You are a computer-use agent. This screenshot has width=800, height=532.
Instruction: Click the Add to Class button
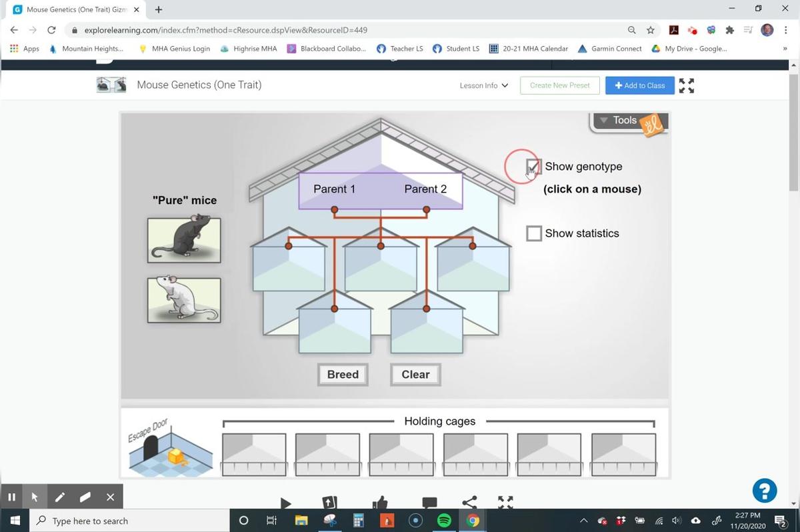[x=640, y=85]
